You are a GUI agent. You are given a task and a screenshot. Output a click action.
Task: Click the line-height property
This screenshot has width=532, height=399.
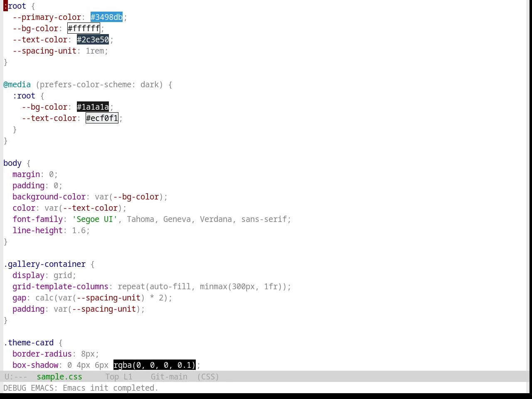(37, 230)
